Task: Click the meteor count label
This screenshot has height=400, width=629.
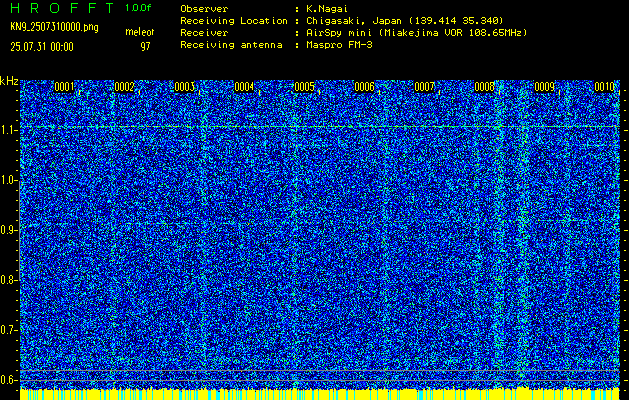Action: pos(140,32)
